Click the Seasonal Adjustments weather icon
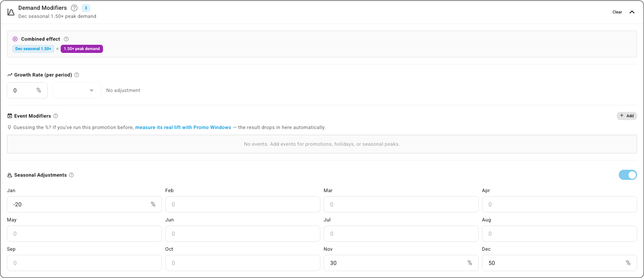Screen dimensions: 644x278 [10, 175]
